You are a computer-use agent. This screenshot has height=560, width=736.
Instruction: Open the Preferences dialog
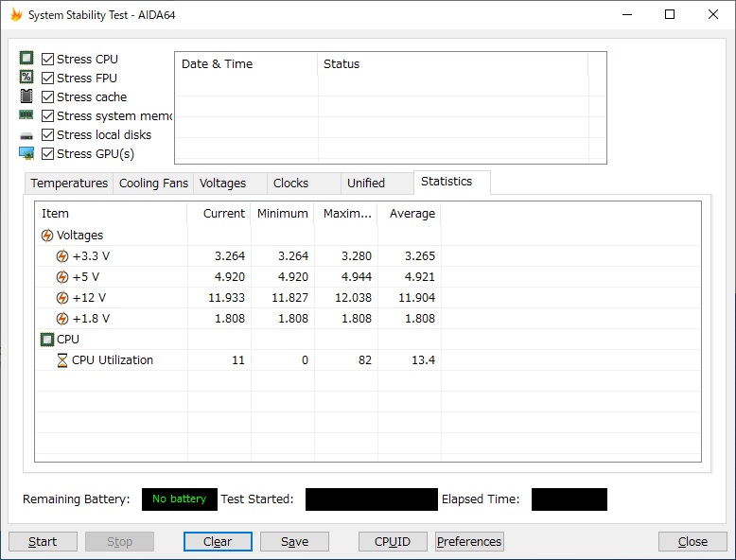(469, 542)
